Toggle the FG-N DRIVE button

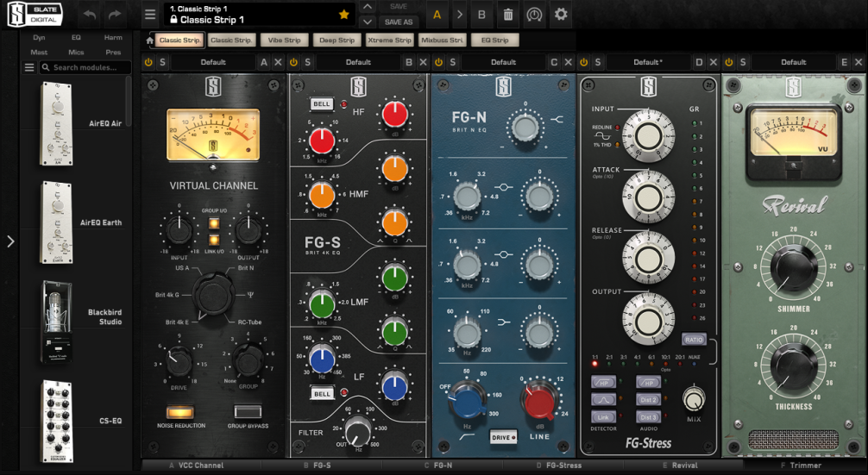pos(504,437)
